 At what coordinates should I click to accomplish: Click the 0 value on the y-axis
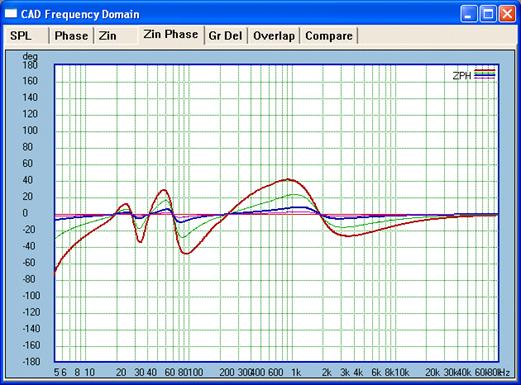click(25, 213)
